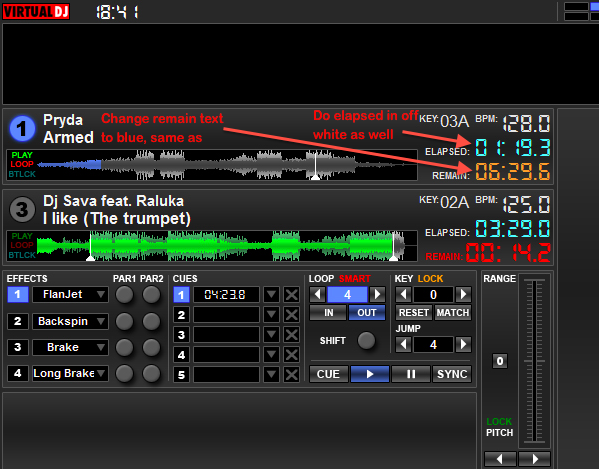Click PAR2 knob for Backspin effect
599x469 pixels.
pos(151,321)
